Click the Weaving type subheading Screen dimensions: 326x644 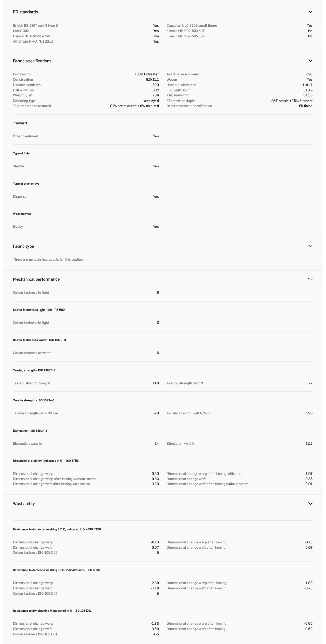[22, 214]
